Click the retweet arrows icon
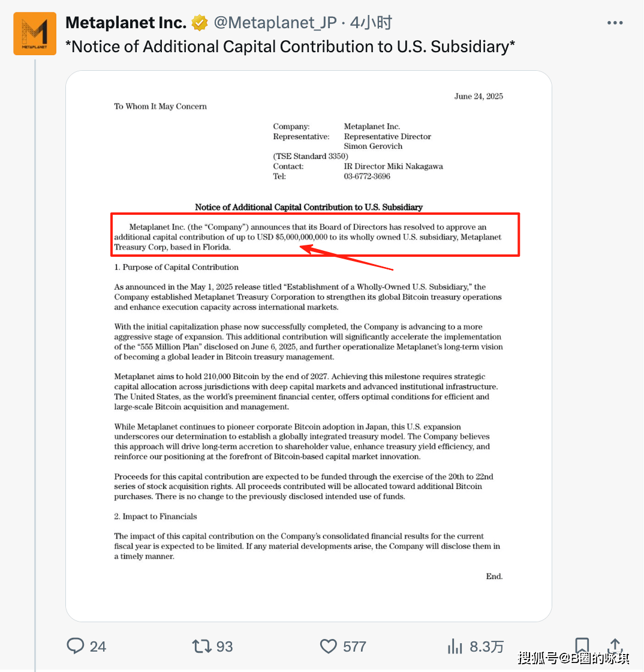Viewport: 644px width, 672px height. (201, 646)
